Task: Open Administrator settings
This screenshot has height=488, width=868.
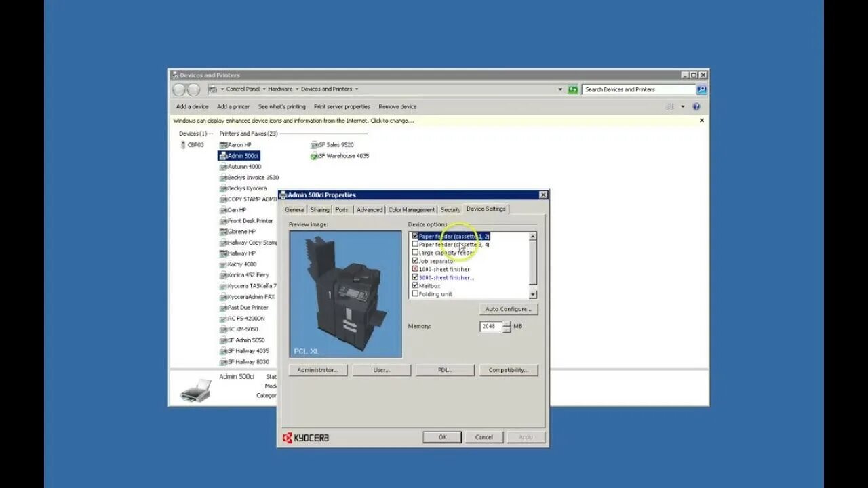Action: (317, 370)
